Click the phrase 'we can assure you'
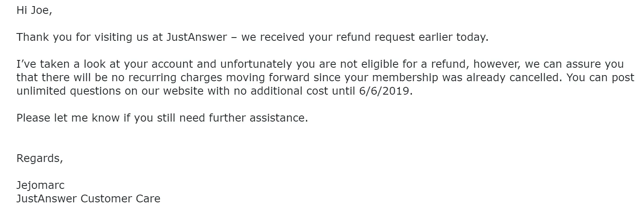Viewport: 644px width, 215px height. 574,64
